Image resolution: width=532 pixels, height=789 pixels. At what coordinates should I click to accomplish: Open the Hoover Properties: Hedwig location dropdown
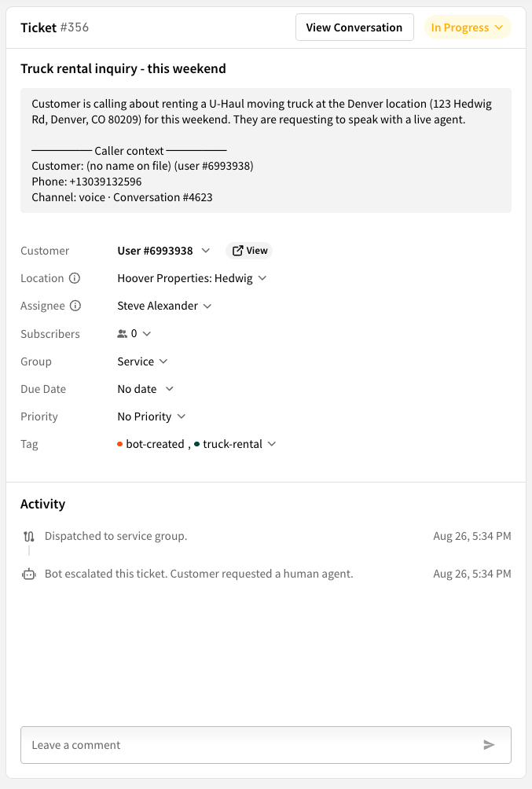coord(192,278)
